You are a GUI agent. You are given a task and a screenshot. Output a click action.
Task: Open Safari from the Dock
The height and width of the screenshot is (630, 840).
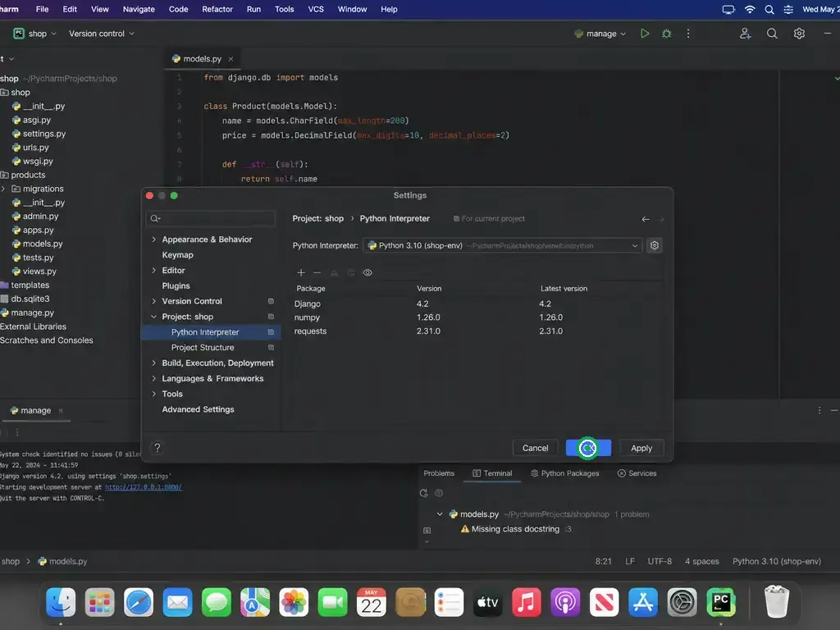point(139,601)
